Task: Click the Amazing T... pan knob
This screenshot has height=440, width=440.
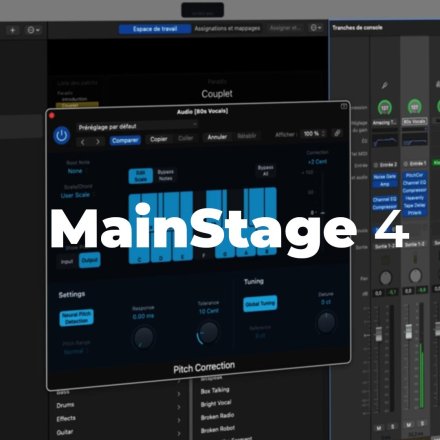Action: coord(386,277)
